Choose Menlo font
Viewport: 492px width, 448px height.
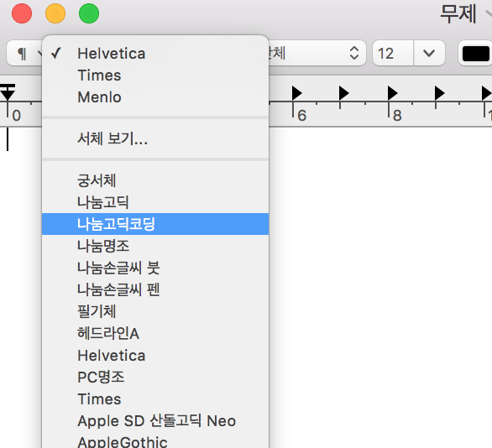(x=155, y=97)
